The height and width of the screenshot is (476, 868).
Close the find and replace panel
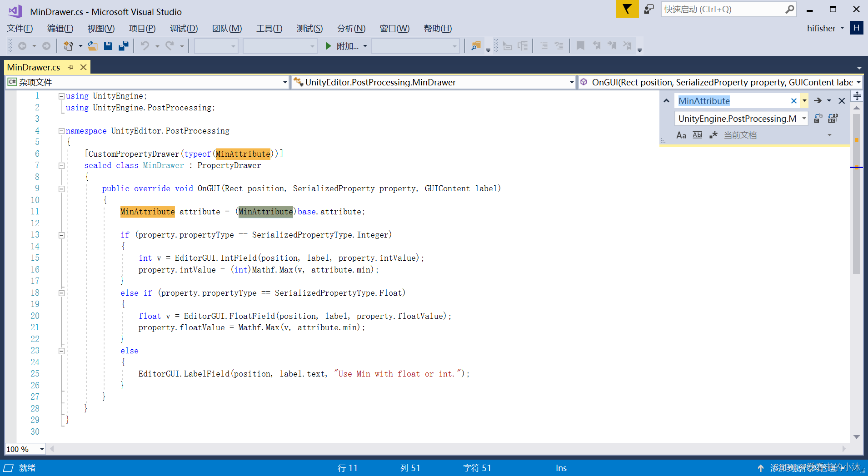click(842, 101)
